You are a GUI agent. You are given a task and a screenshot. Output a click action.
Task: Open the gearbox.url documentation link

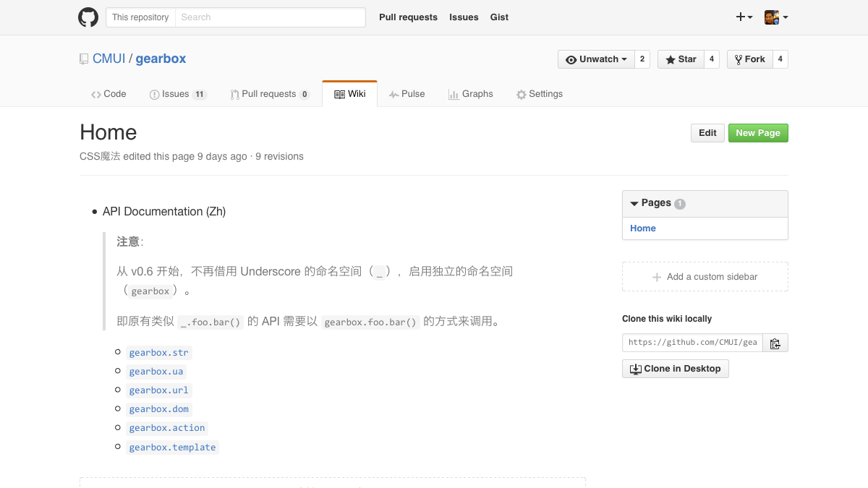[158, 390]
